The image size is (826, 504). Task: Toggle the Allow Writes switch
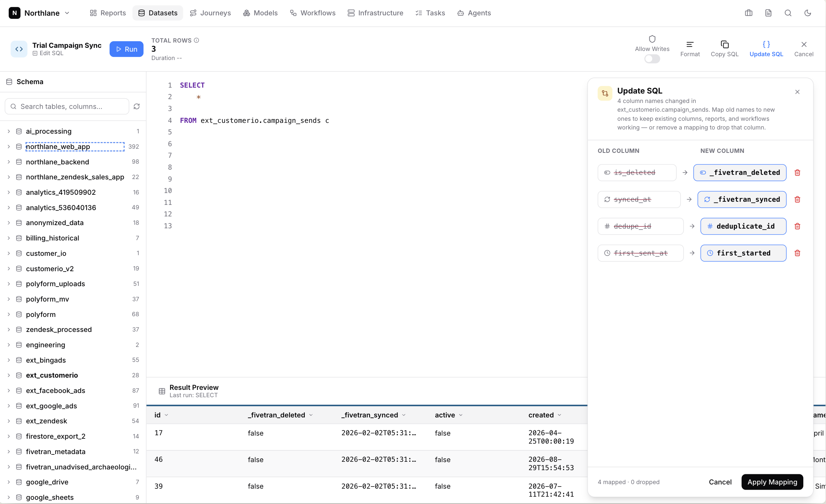pos(652,59)
